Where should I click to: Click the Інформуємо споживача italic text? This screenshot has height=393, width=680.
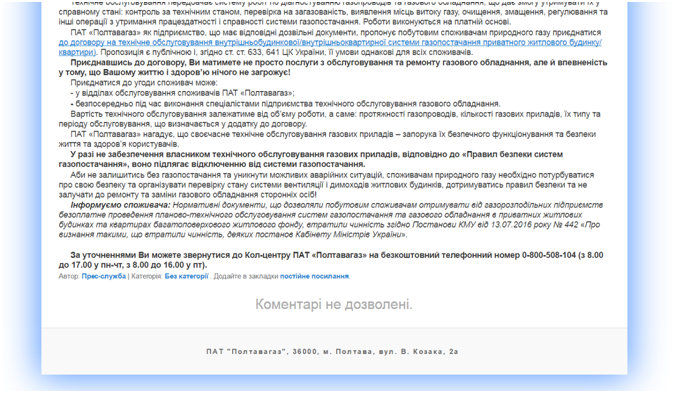[121, 205]
